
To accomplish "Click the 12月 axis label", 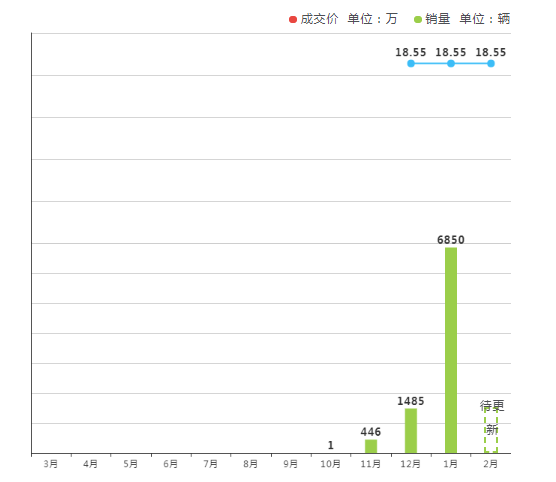I will point(411,464).
